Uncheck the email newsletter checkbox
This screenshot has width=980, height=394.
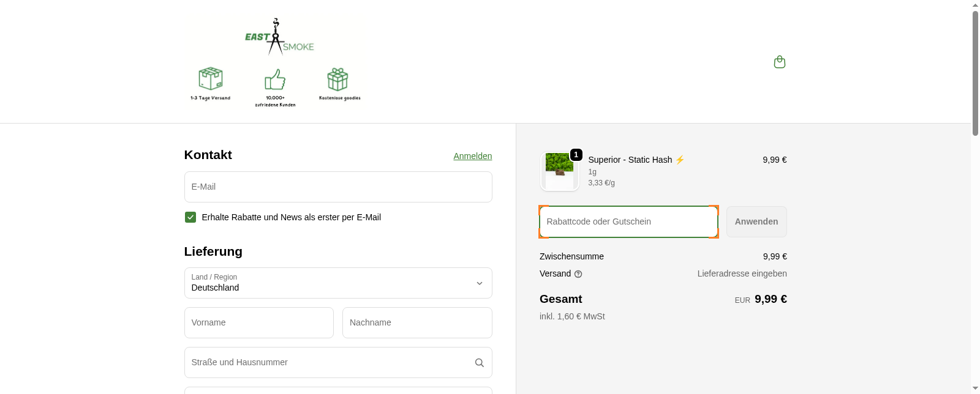click(190, 217)
